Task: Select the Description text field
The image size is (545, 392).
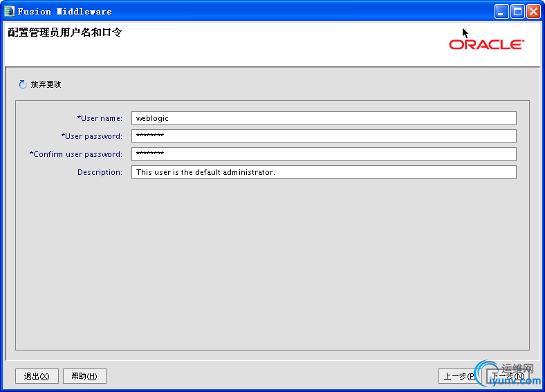Action: pyautogui.click(x=324, y=172)
